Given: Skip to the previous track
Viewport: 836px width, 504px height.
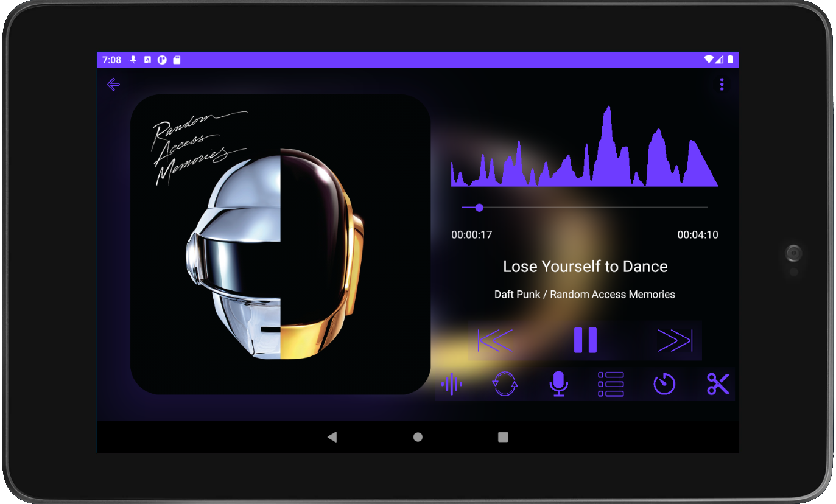Looking at the screenshot, I should [x=496, y=340].
